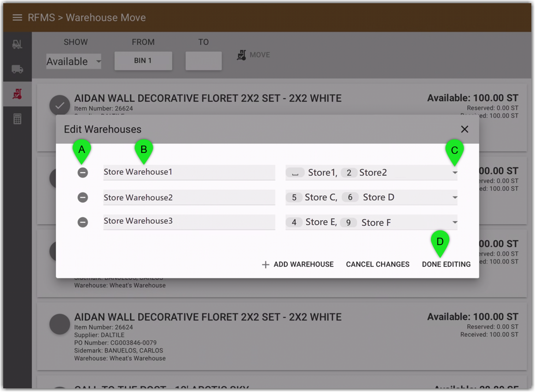Screen dimensions: 535x392
Task: Click the Store Warehouse2 name input field
Action: click(x=189, y=197)
